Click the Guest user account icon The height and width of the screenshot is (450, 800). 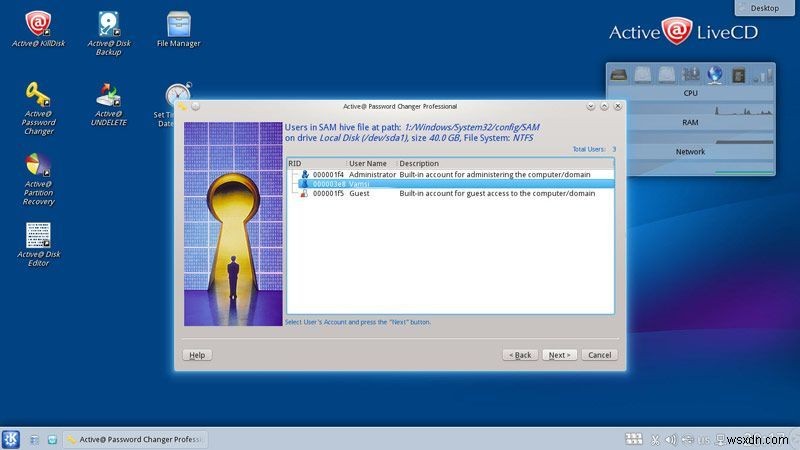point(304,193)
